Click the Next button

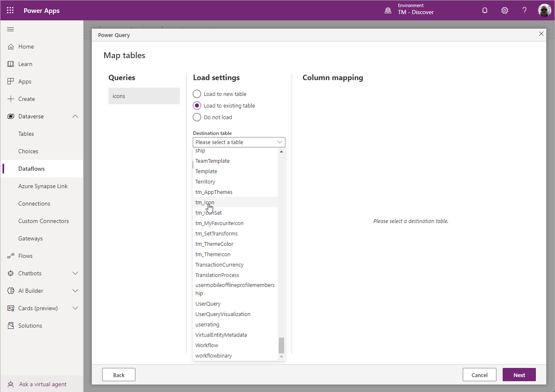(x=519, y=375)
